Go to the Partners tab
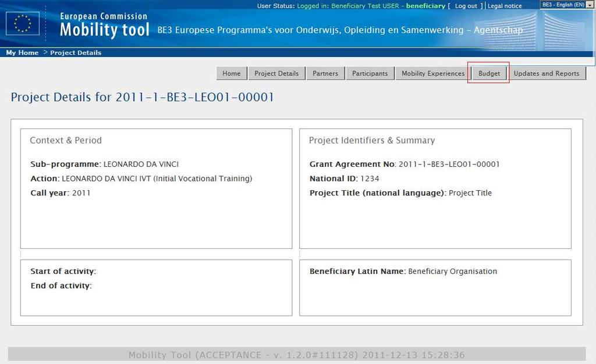Image resolution: width=596 pixels, height=364 pixels. point(325,74)
